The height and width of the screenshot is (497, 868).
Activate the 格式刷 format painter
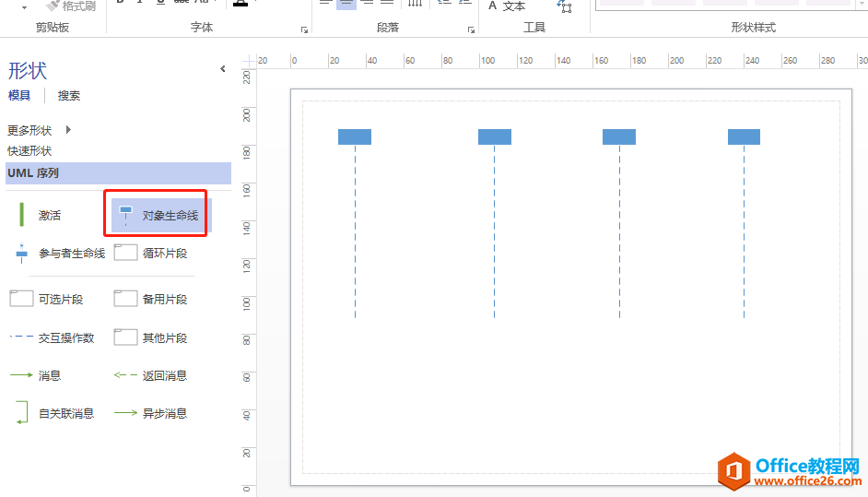pos(71,6)
